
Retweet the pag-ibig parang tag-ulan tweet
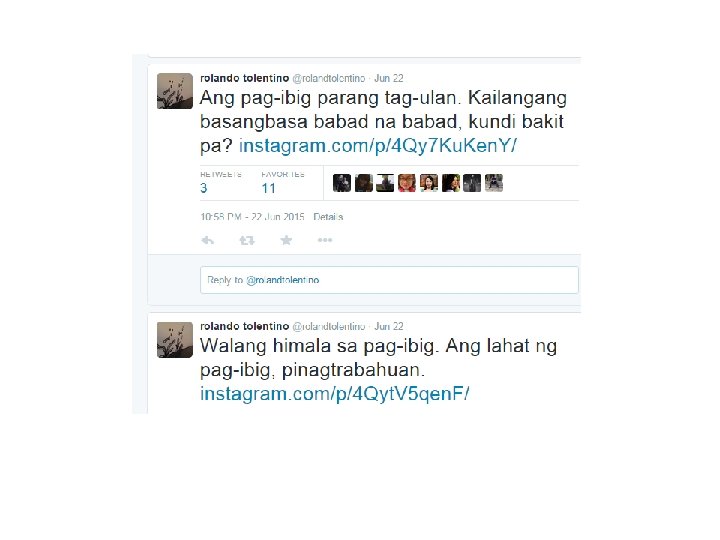pyautogui.click(x=247, y=240)
